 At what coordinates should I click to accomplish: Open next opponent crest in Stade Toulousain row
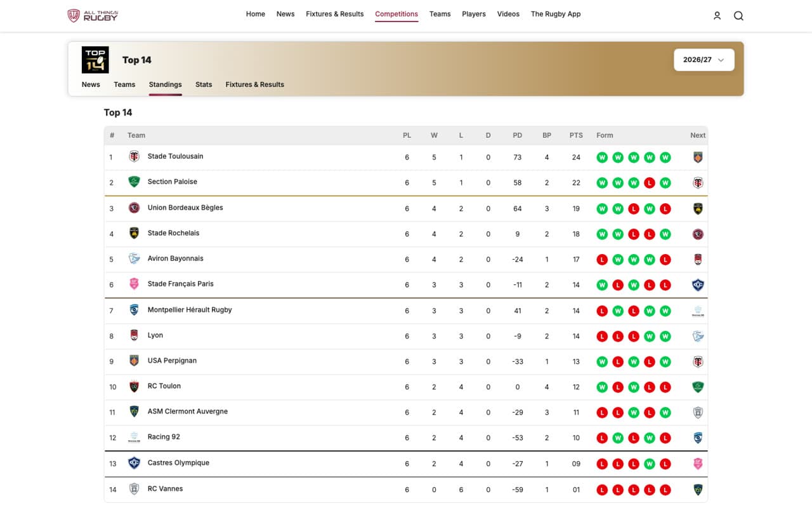pyautogui.click(x=698, y=157)
